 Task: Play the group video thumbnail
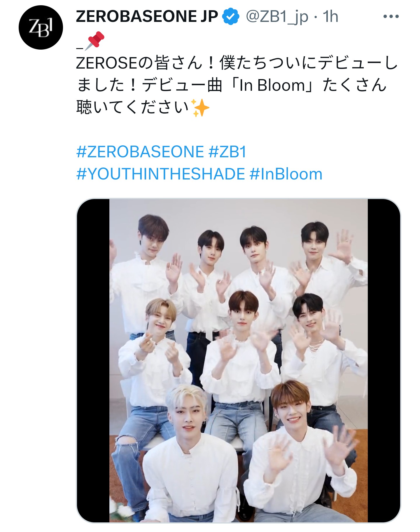[x=238, y=360]
